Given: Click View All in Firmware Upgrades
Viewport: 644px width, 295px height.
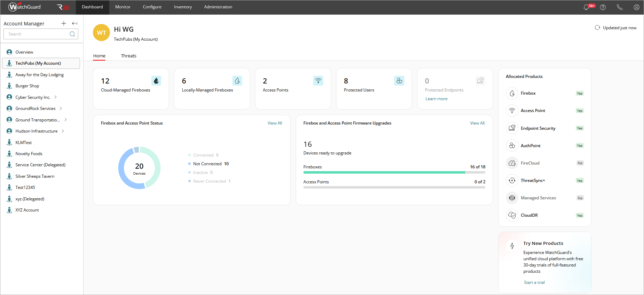Looking at the screenshot, I should [x=477, y=123].
